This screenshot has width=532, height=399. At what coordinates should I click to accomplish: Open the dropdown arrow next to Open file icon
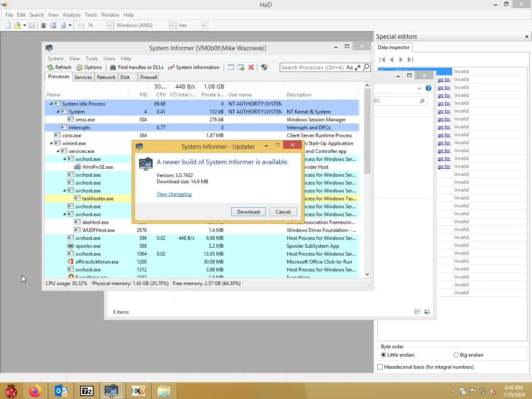pyautogui.click(x=25, y=25)
